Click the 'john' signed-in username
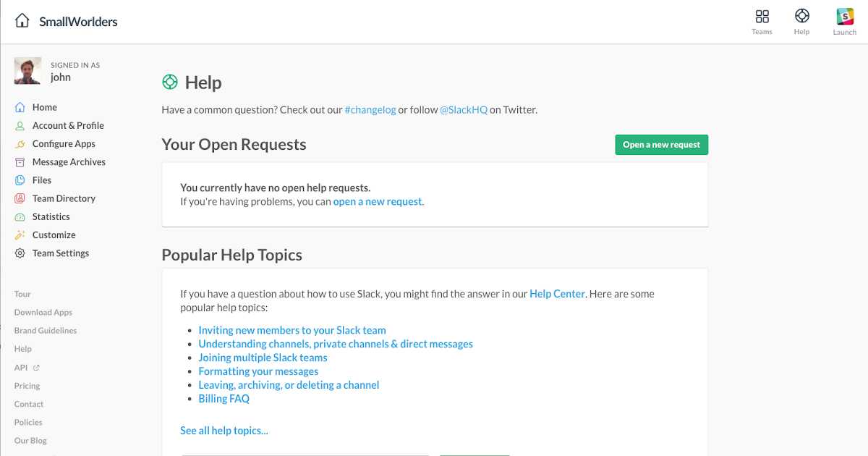Image resolution: width=868 pixels, height=456 pixels. [61, 77]
